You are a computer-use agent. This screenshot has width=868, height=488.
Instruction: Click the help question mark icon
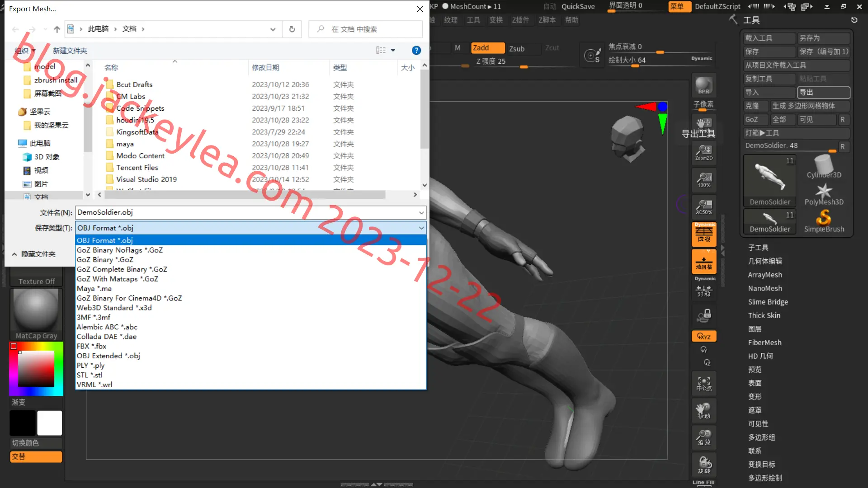tap(416, 50)
